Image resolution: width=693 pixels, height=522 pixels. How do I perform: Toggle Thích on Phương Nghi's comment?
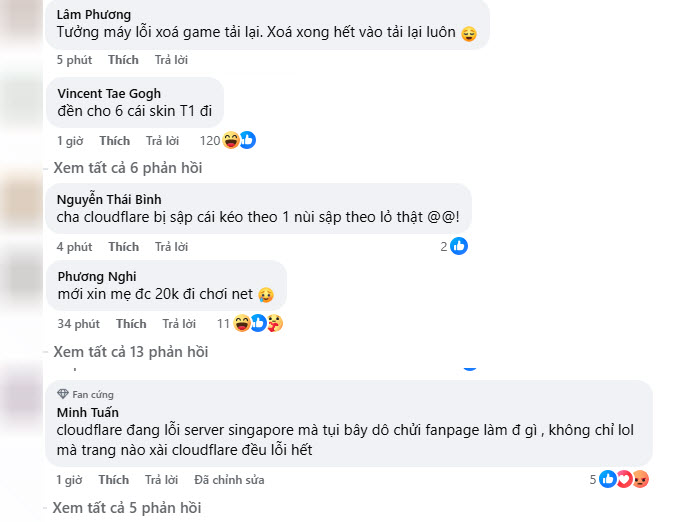pyautogui.click(x=131, y=324)
